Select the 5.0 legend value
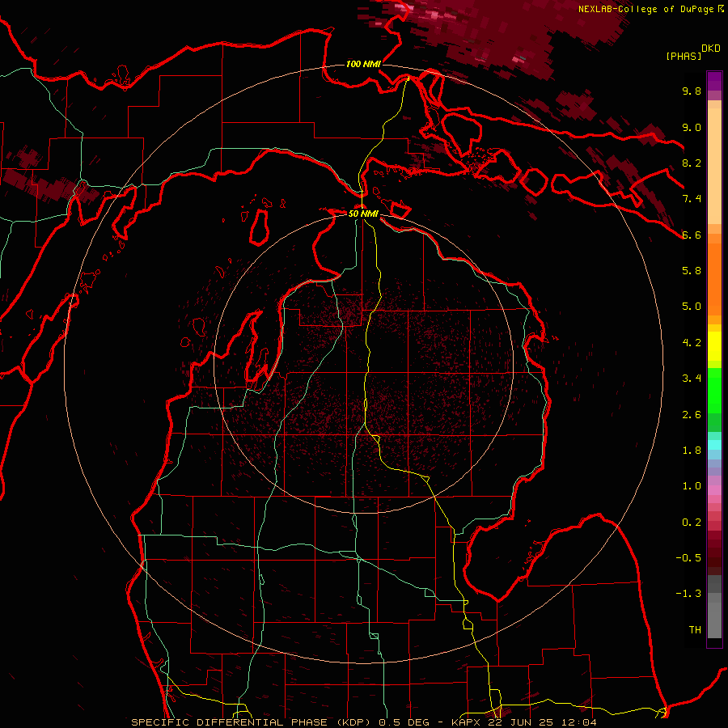Image resolution: width=728 pixels, height=728 pixels. pyautogui.click(x=692, y=307)
